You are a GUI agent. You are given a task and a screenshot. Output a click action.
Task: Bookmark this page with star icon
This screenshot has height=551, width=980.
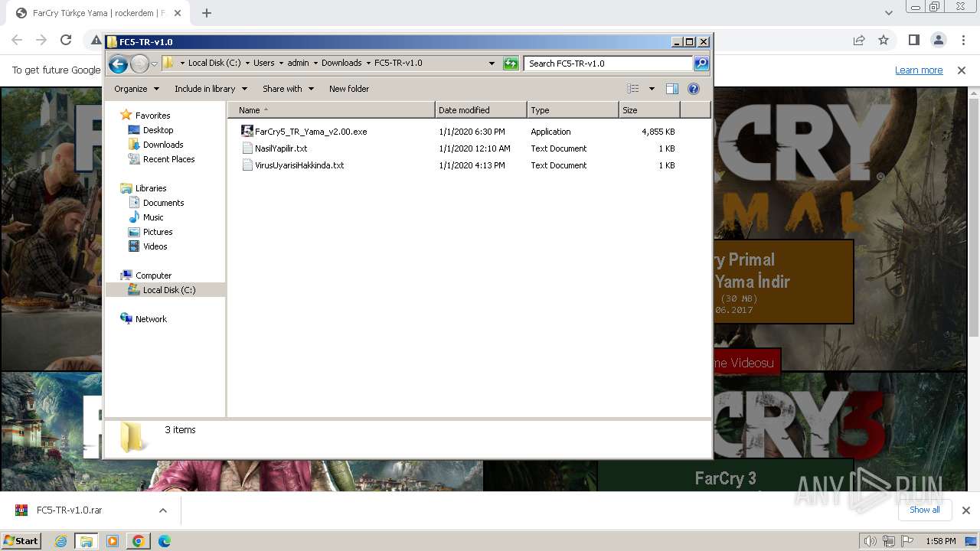[x=884, y=40]
